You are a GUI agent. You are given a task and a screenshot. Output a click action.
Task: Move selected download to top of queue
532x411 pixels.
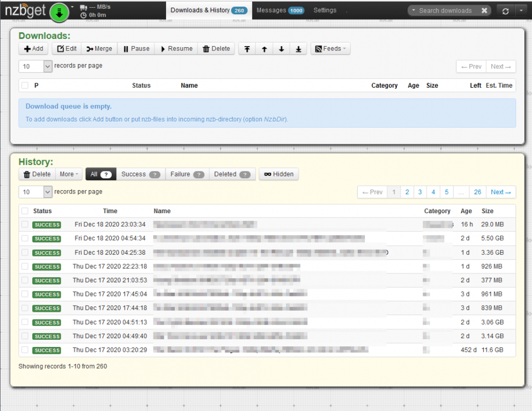click(247, 49)
